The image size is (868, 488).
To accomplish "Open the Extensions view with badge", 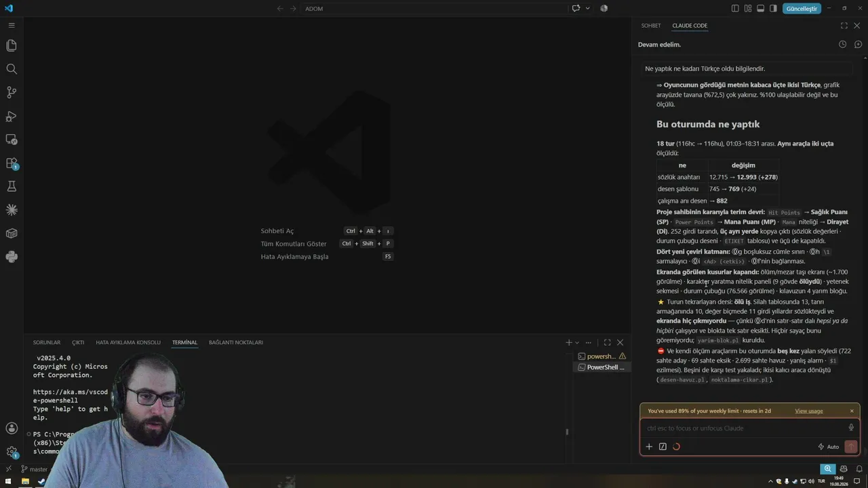I will 12,163.
